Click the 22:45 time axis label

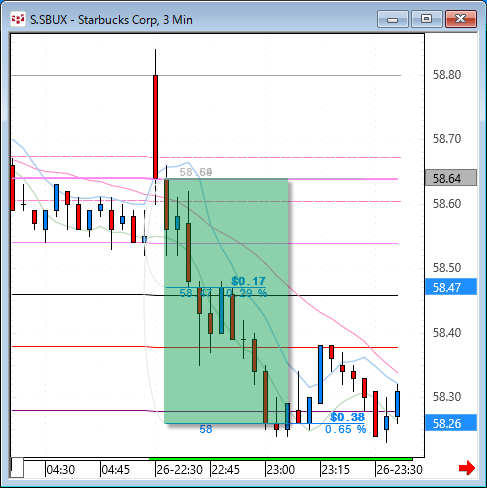tap(226, 470)
